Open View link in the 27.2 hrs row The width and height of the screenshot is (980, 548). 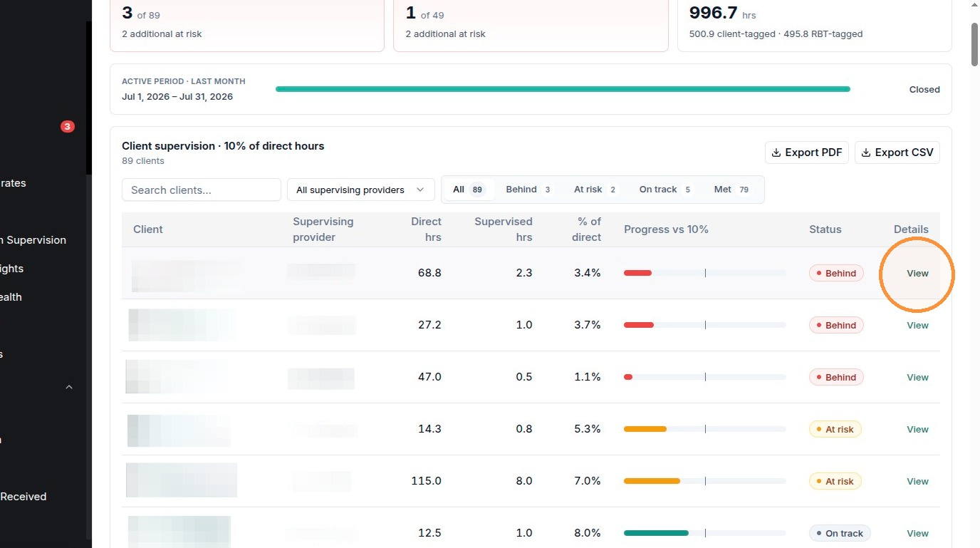pos(917,325)
